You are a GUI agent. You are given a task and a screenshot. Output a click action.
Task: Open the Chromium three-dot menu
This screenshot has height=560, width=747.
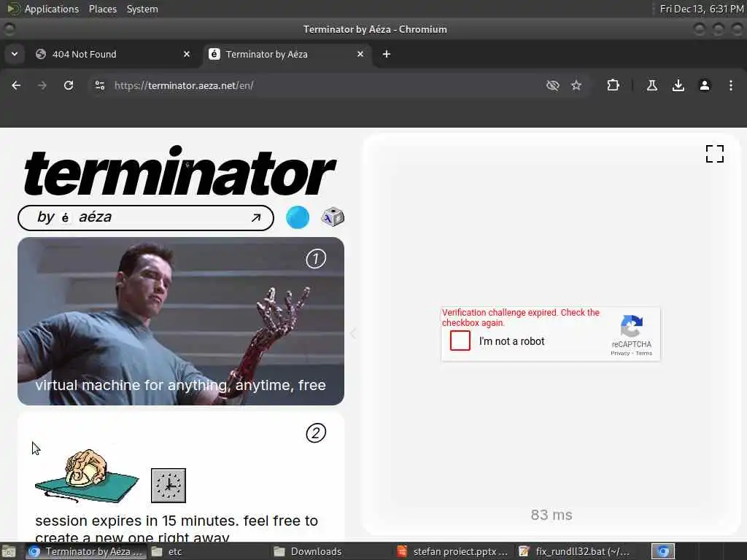coord(731,85)
